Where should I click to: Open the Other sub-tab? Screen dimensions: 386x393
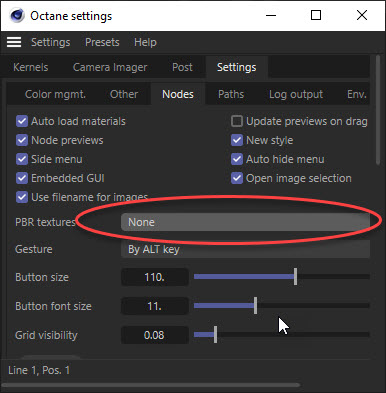tap(124, 94)
